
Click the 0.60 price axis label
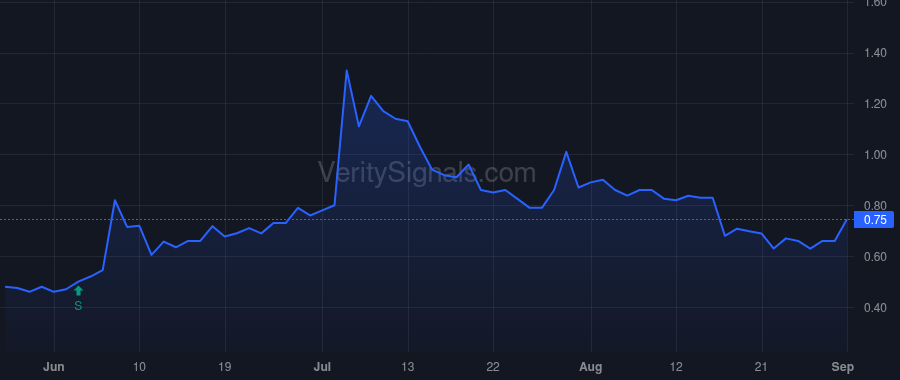[x=875, y=257]
